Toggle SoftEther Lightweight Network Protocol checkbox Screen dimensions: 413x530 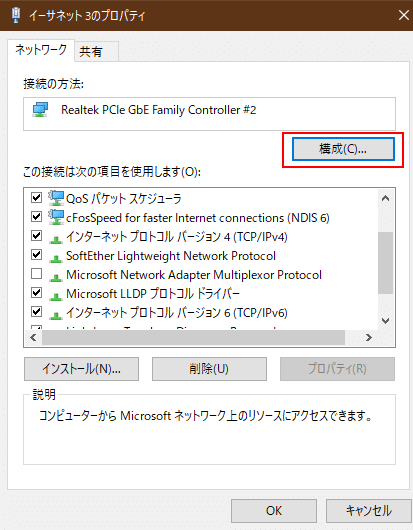click(37, 254)
